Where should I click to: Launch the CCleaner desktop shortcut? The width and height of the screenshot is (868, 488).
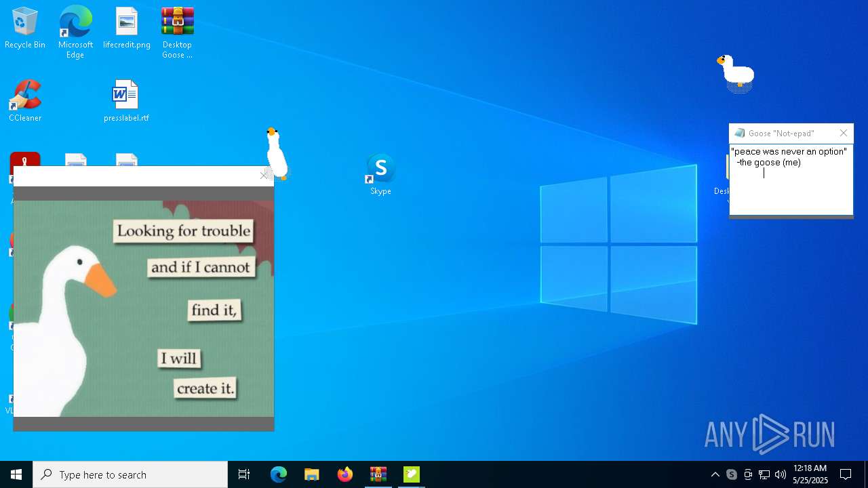(25, 102)
